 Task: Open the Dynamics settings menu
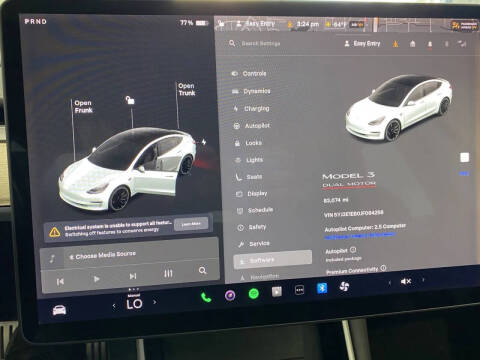pyautogui.click(x=251, y=91)
